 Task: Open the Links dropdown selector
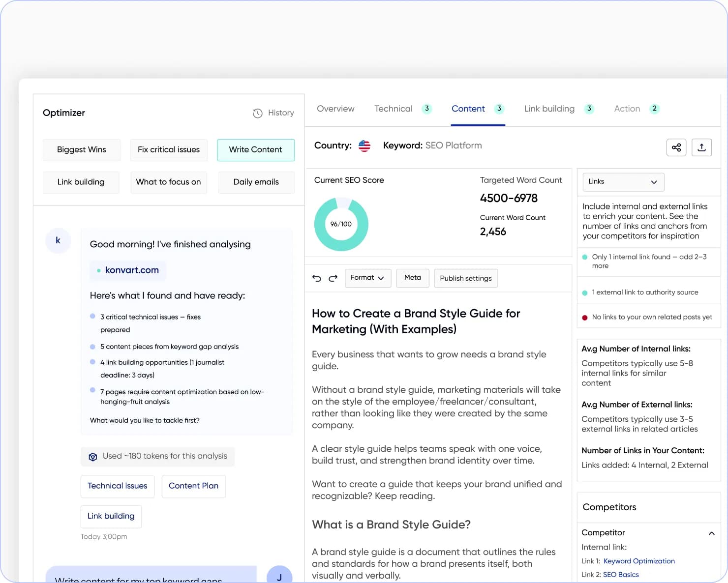[x=623, y=182]
